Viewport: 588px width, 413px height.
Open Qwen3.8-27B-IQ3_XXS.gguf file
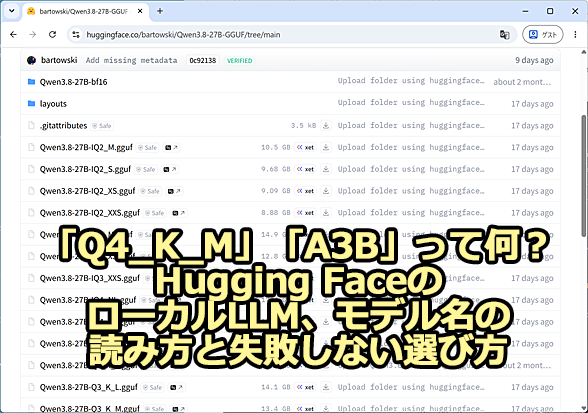pos(90,278)
